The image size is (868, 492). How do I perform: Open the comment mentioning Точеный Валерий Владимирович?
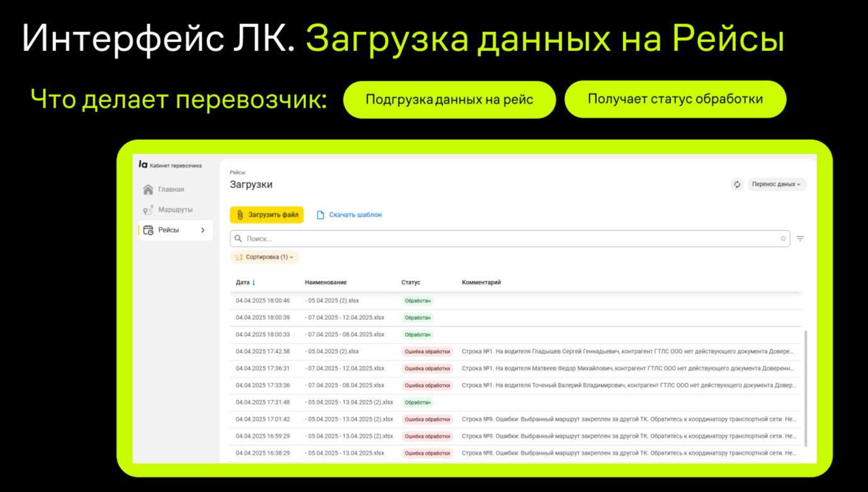click(x=628, y=386)
